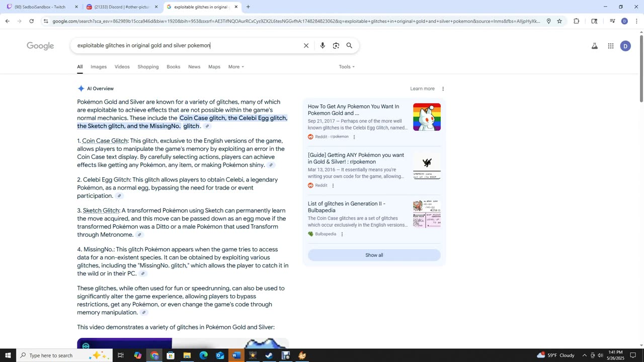Image resolution: width=644 pixels, height=362 pixels.
Task: Switch to the Maps results tab
Action: pos(214,67)
